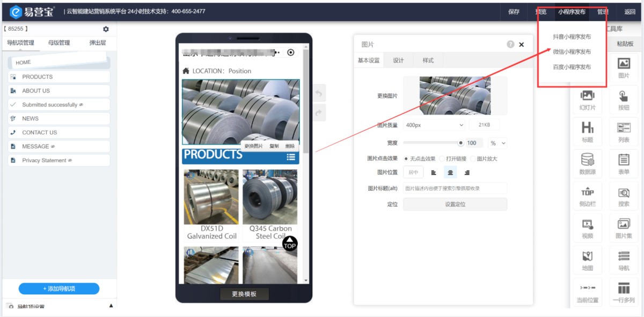The height and width of the screenshot is (317, 644).
Task: Open the width unit % dropdown
Action: (497, 143)
